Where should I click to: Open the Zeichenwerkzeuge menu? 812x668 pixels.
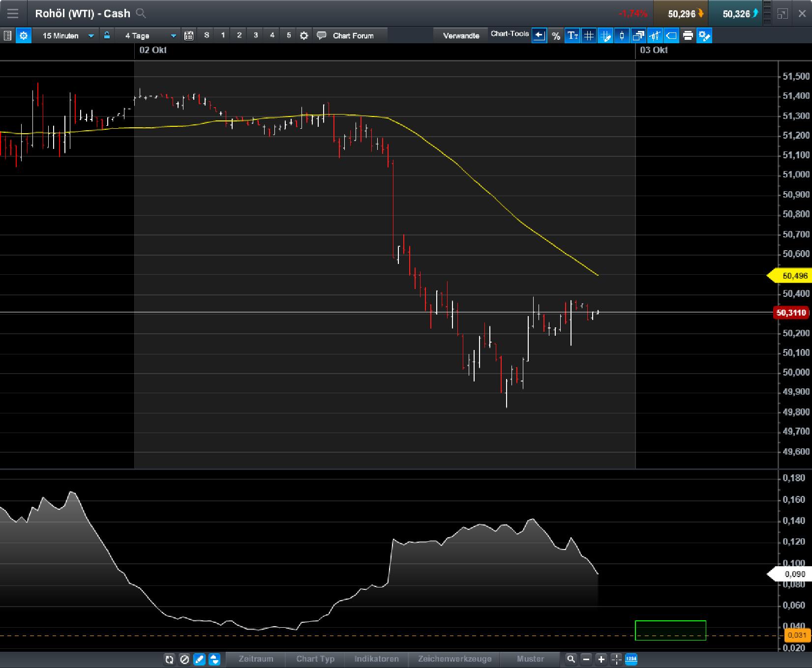[x=454, y=660]
